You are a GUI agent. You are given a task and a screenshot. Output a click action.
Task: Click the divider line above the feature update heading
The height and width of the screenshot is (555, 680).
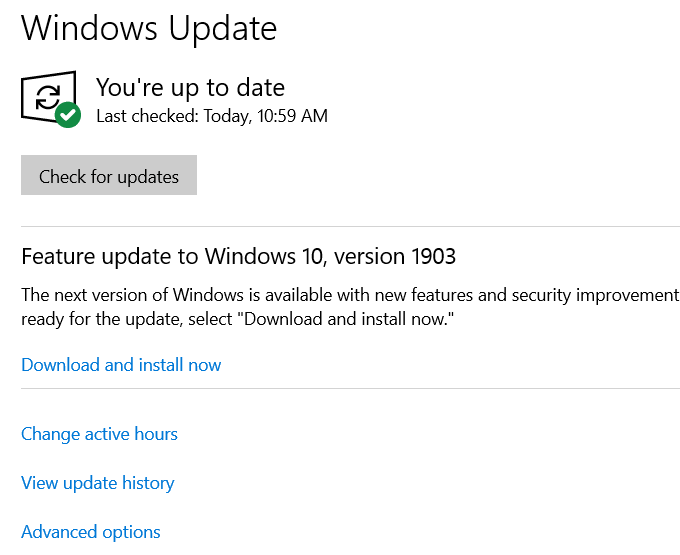(x=350, y=227)
